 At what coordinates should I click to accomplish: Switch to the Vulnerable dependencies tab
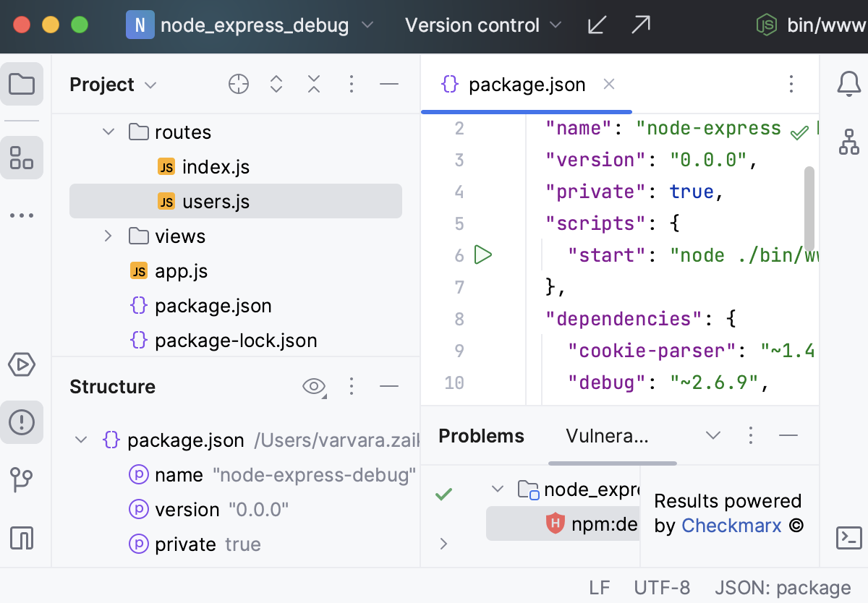pyautogui.click(x=607, y=436)
